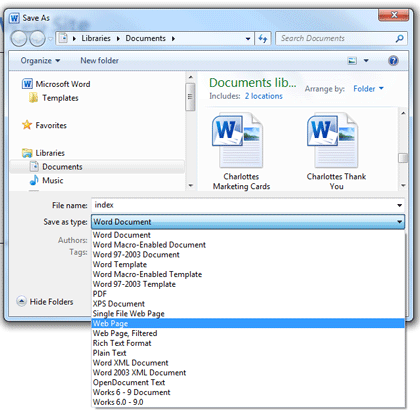The width and height of the screenshot is (420, 415).
Task: Click the Microsoft Word icon in sidebar
Action: [x=27, y=84]
